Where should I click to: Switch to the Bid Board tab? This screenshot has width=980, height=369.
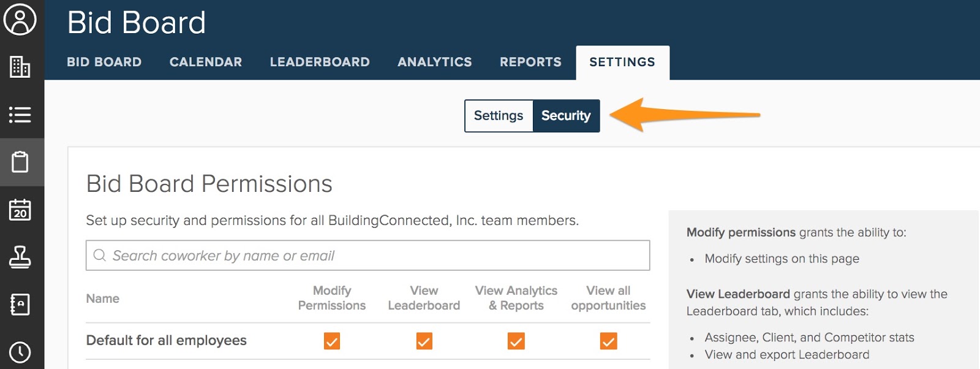[x=104, y=62]
